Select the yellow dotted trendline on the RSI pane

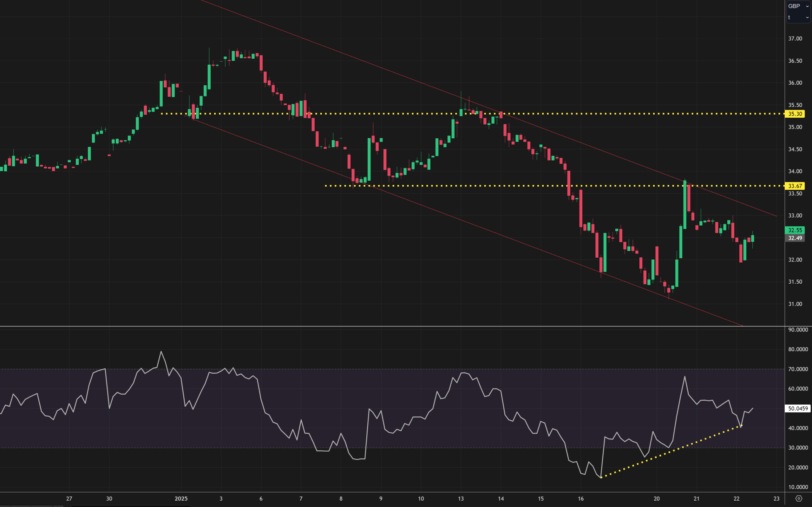(671, 451)
